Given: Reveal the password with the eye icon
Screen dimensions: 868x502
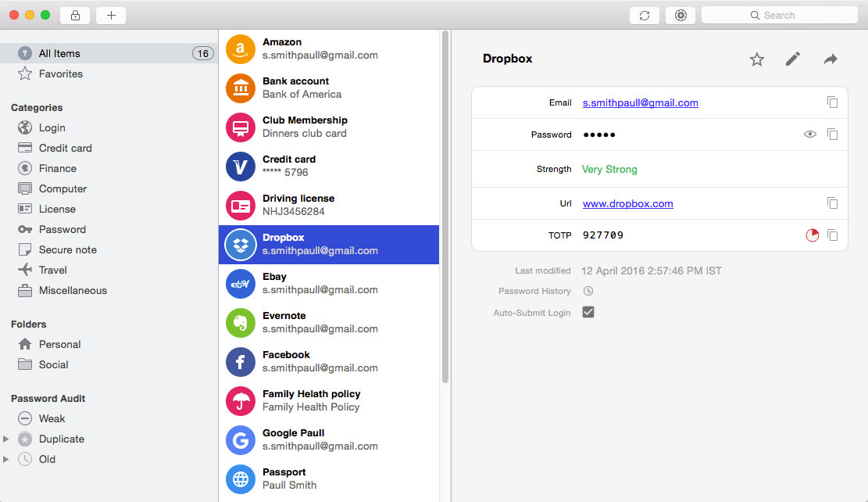Looking at the screenshot, I should (810, 134).
